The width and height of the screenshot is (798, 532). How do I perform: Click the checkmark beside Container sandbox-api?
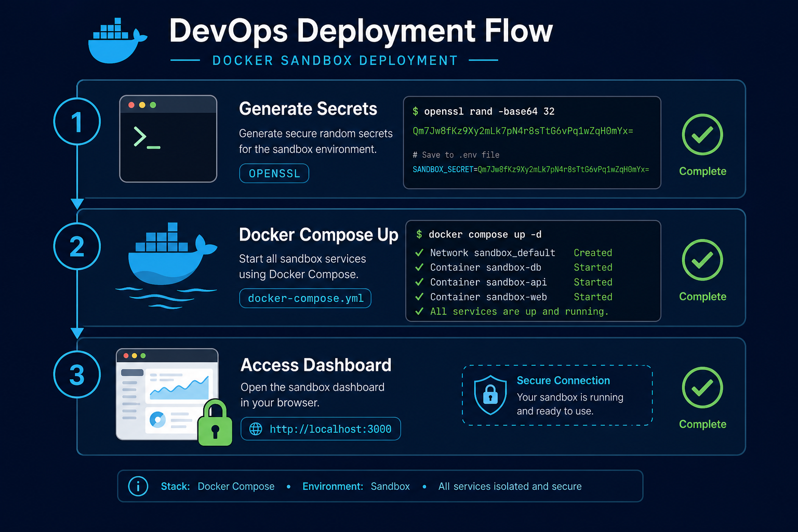(x=419, y=282)
